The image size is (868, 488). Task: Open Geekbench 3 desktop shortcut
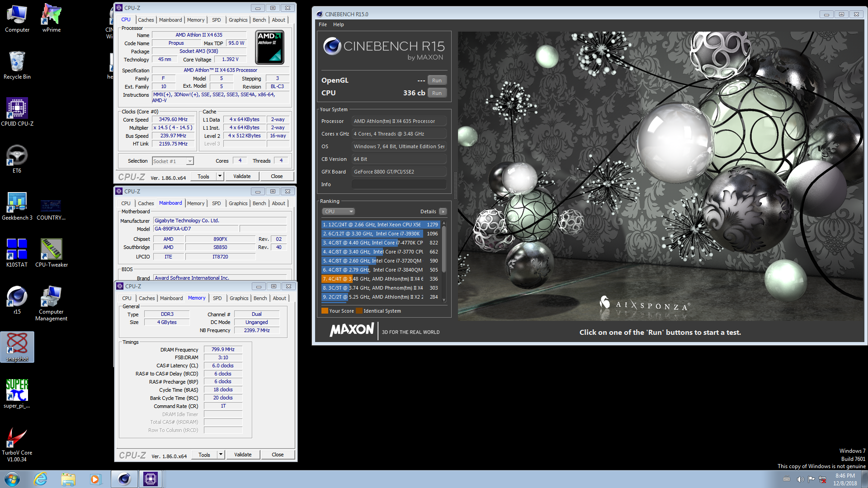(17, 206)
